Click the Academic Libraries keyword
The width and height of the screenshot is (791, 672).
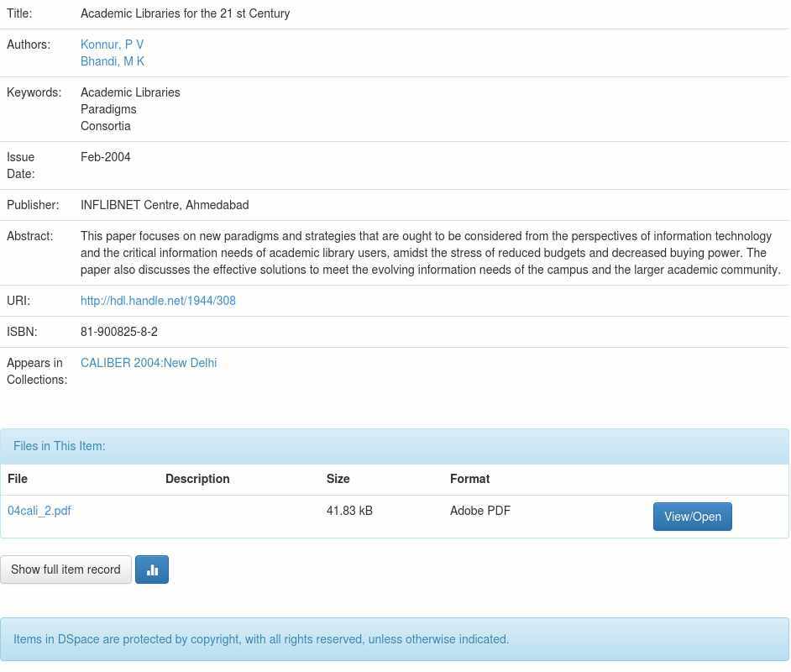130,92
